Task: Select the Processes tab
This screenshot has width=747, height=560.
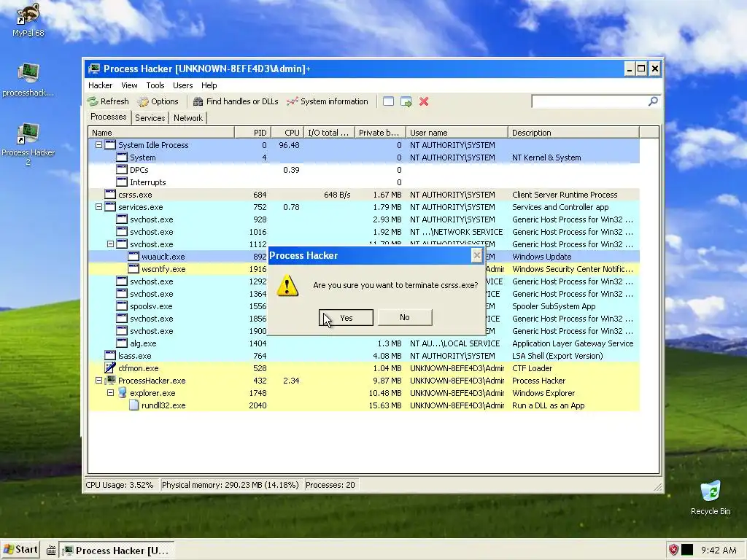Action: (x=108, y=117)
